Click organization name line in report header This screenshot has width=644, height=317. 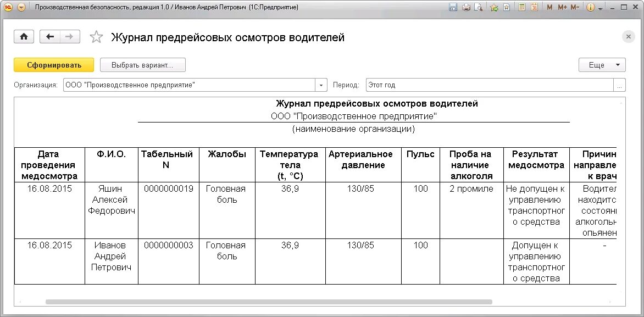(x=354, y=116)
